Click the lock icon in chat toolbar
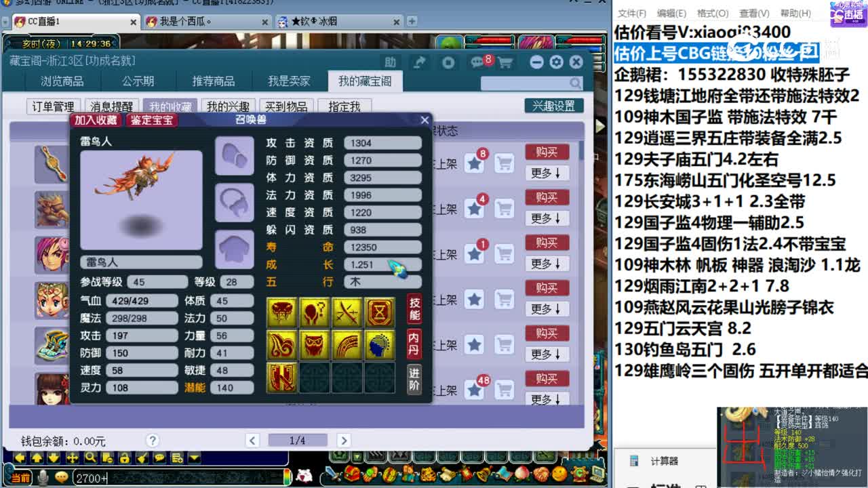This screenshot has height=488, width=868. coord(125,458)
